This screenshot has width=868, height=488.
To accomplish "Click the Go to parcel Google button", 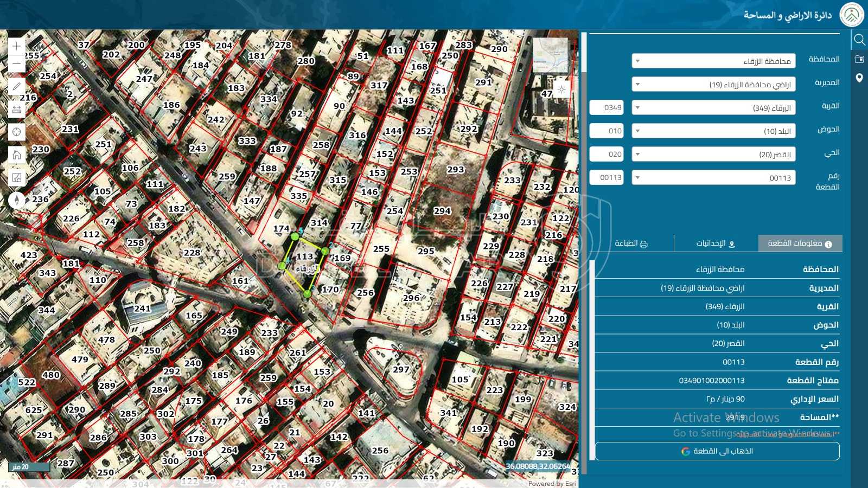I will pos(717,451).
